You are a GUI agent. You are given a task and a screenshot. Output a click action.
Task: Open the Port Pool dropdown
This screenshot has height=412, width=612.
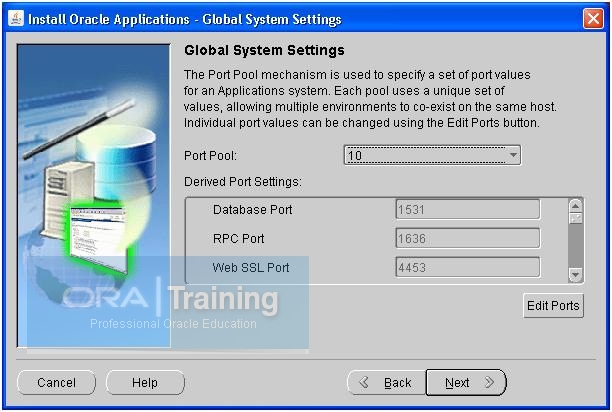tap(432, 155)
